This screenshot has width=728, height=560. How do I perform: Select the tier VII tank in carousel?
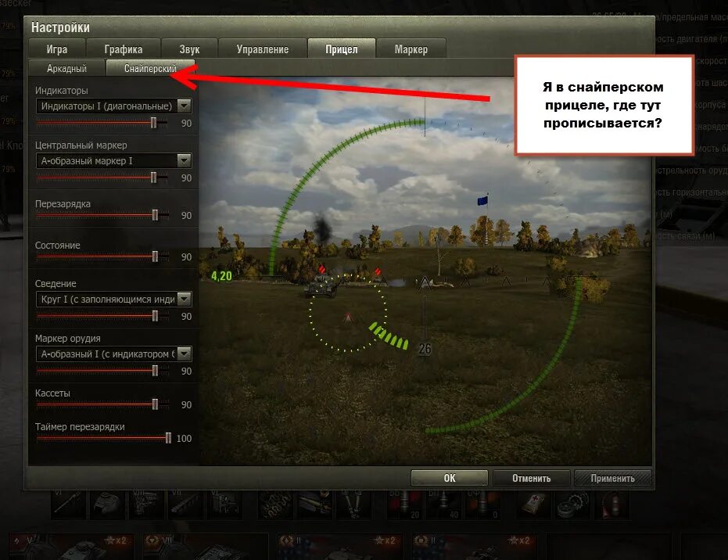(x=205, y=547)
